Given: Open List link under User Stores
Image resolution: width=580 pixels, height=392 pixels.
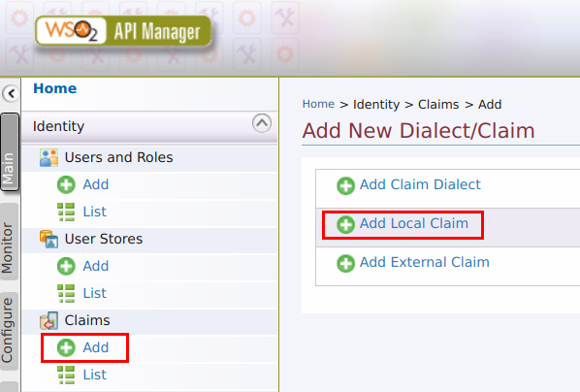Looking at the screenshot, I should coord(95,293).
